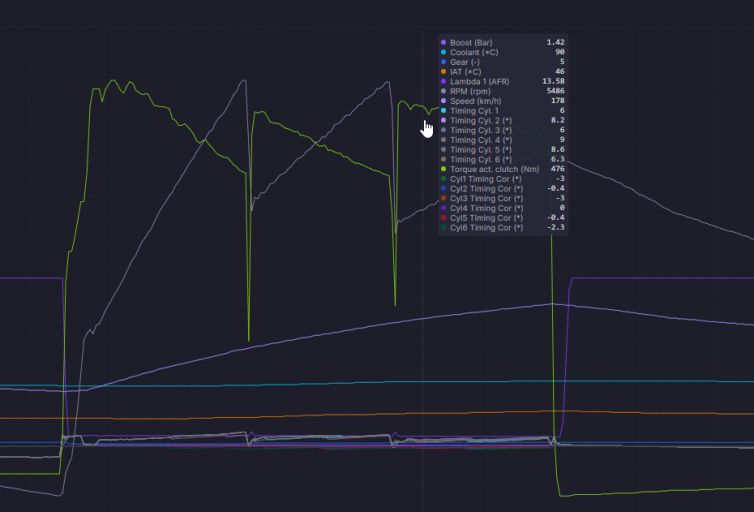Click the Timing Cyl. 1 cyan dot
The height and width of the screenshot is (512, 754).
pyautogui.click(x=443, y=111)
